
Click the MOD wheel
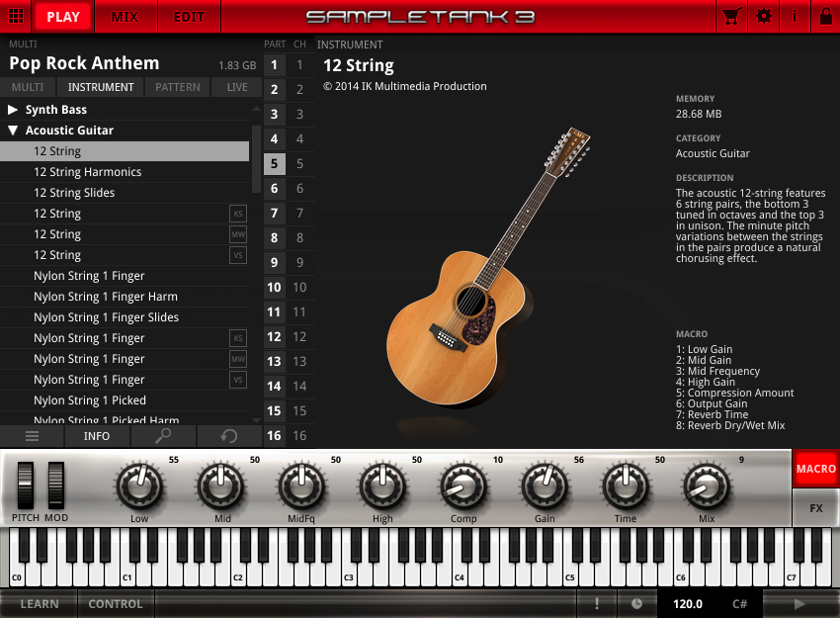tap(56, 486)
